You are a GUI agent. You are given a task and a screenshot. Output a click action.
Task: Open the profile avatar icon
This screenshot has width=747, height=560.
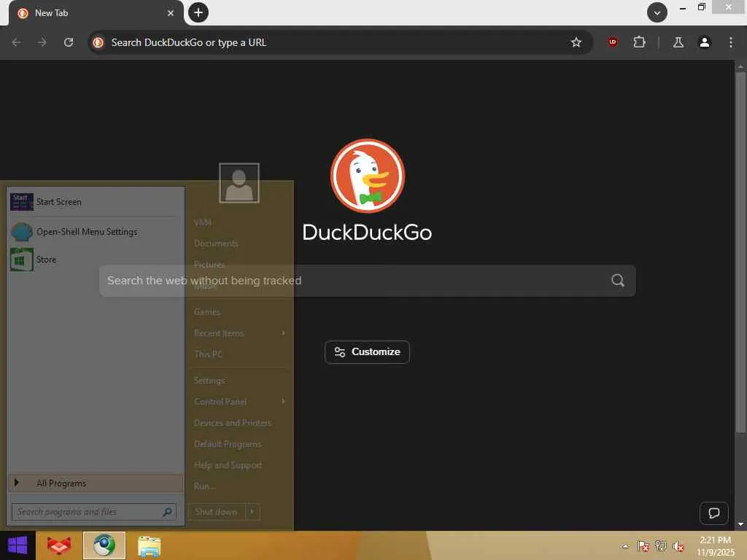tap(704, 42)
